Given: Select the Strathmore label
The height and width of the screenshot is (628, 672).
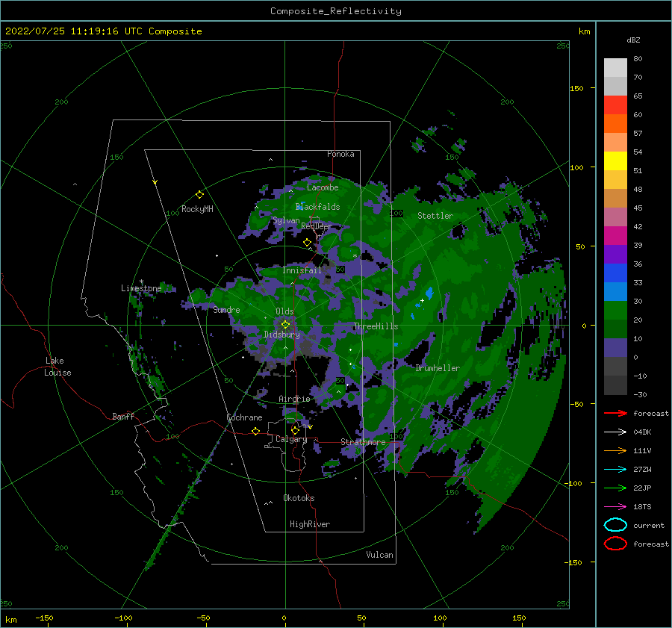Looking at the screenshot, I should 363,442.
